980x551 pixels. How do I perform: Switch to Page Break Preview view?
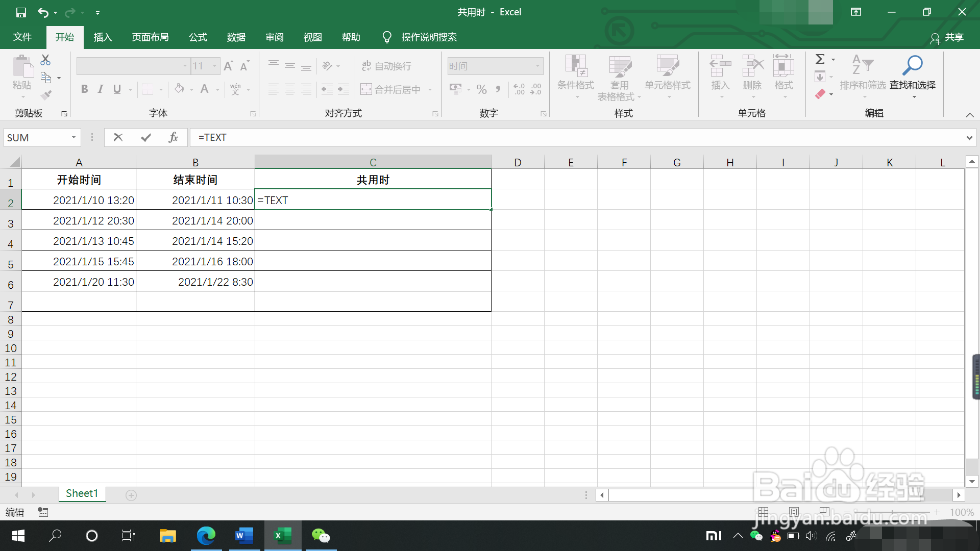824,512
